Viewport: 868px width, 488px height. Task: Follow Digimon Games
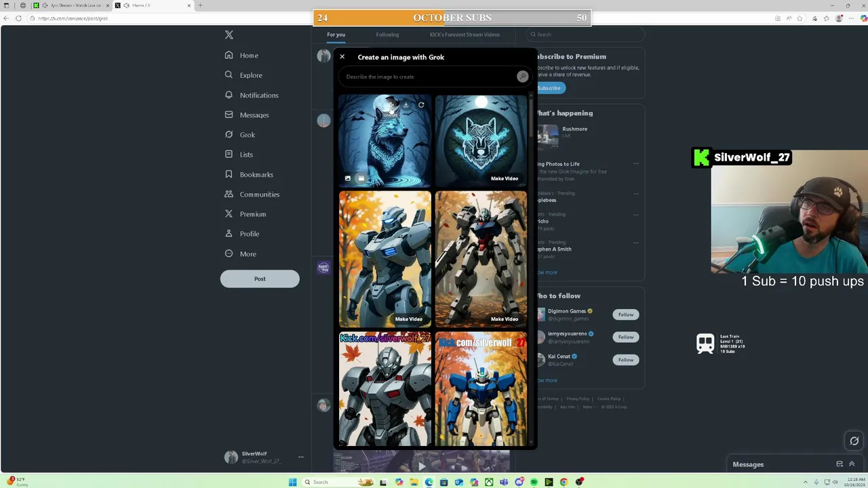pyautogui.click(x=625, y=314)
